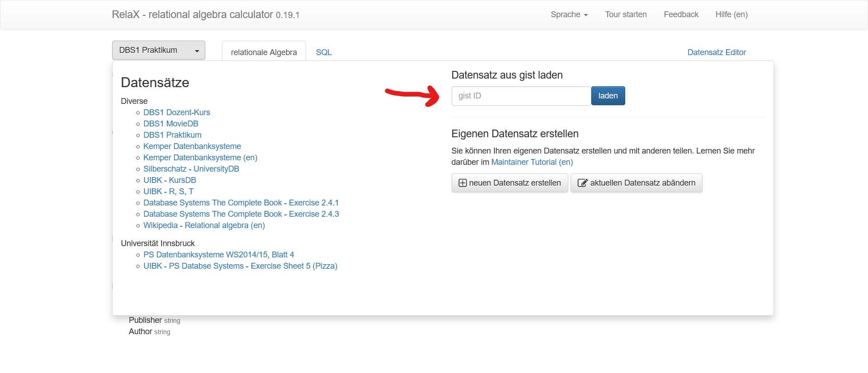
Task: Click Tour starten in the navbar
Action: 626,14
